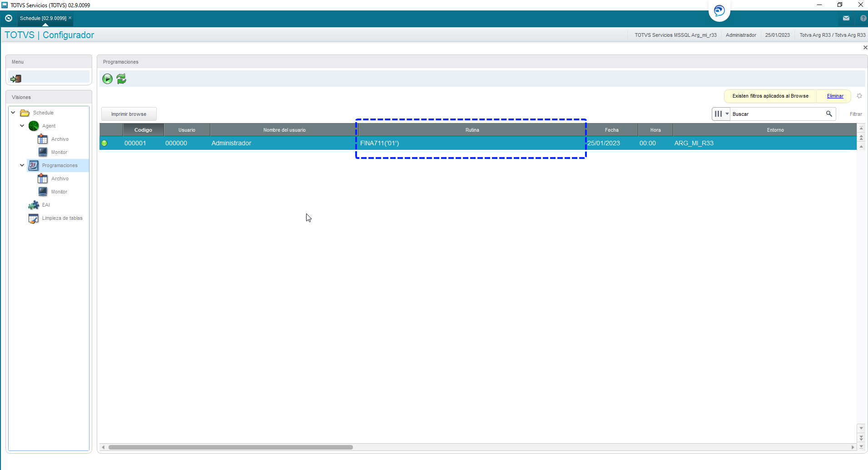
Task: Select cell 000000 in Usuario
Action: (x=187, y=143)
